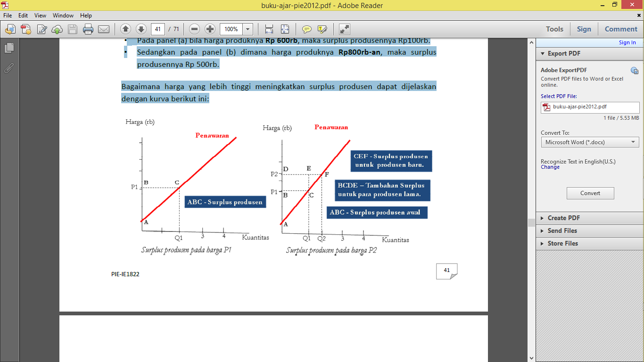This screenshot has width=644, height=362.
Task: Click the Print file icon
Action: pos(88,29)
